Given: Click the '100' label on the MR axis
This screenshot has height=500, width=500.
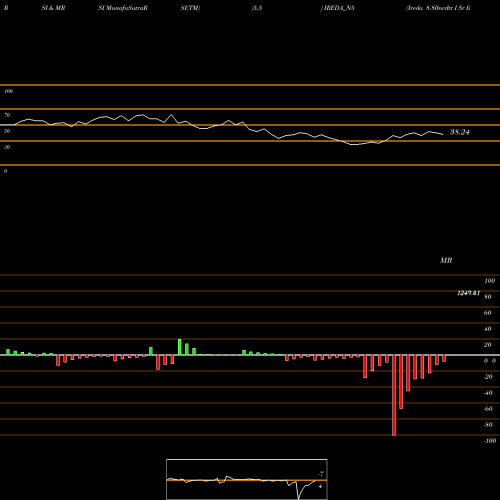Looking at the screenshot, I should click(x=489, y=281).
